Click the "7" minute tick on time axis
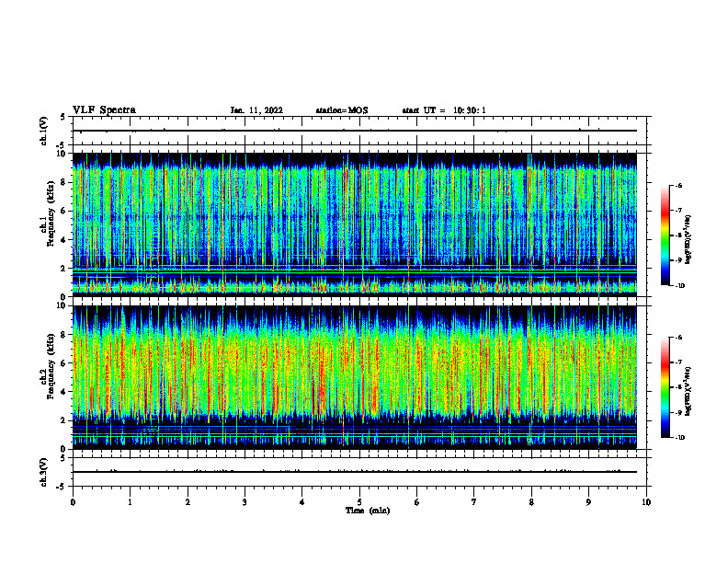 (x=474, y=502)
